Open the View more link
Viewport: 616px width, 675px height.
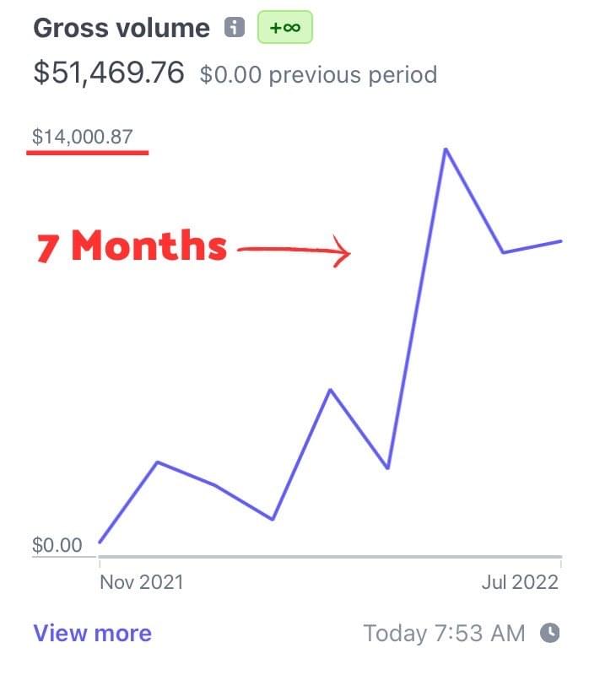pos(92,633)
